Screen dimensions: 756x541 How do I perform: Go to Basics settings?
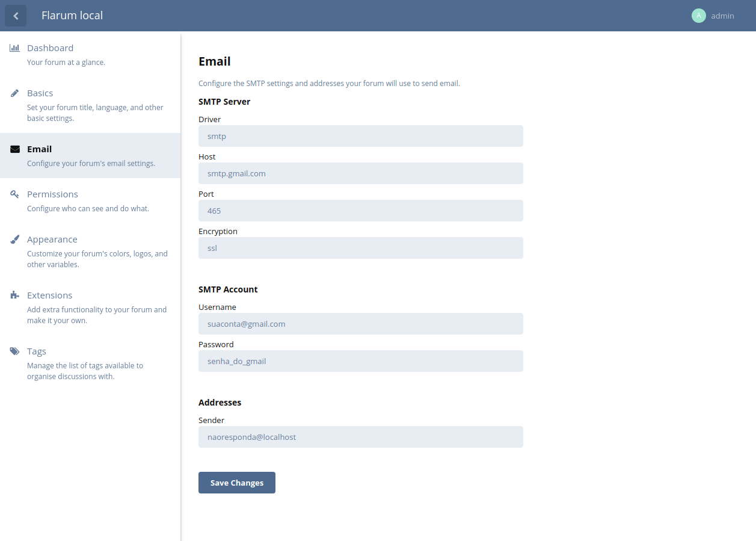[x=90, y=105]
